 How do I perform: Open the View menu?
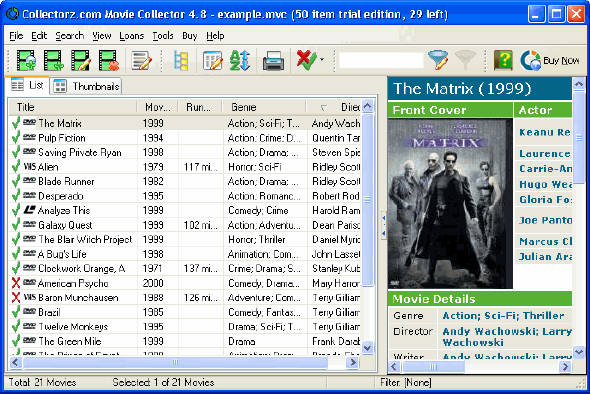102,36
